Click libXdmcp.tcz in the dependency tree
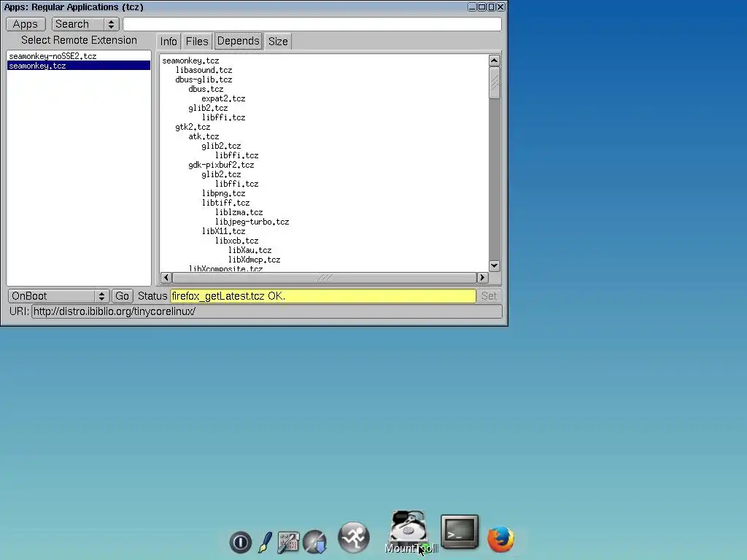 pos(255,260)
